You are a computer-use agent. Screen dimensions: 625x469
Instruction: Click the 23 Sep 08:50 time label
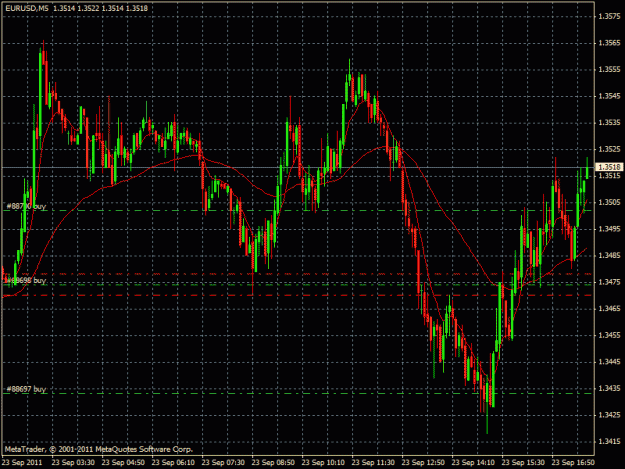[273, 463]
